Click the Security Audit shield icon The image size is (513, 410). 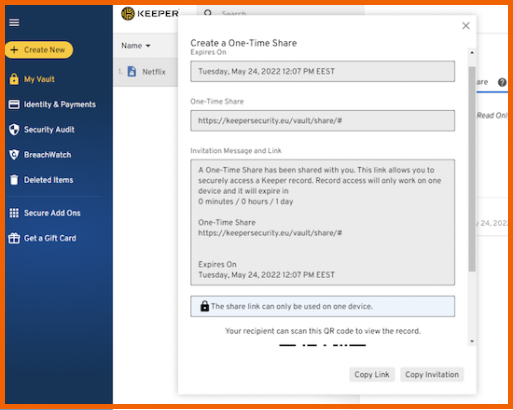click(x=14, y=130)
